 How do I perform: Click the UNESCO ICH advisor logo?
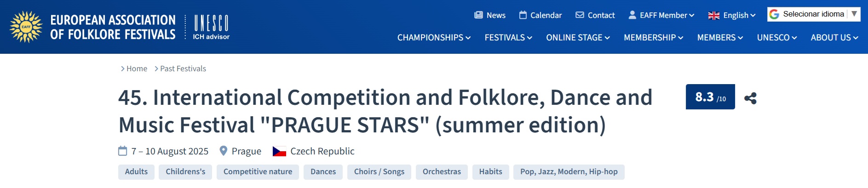click(211, 27)
